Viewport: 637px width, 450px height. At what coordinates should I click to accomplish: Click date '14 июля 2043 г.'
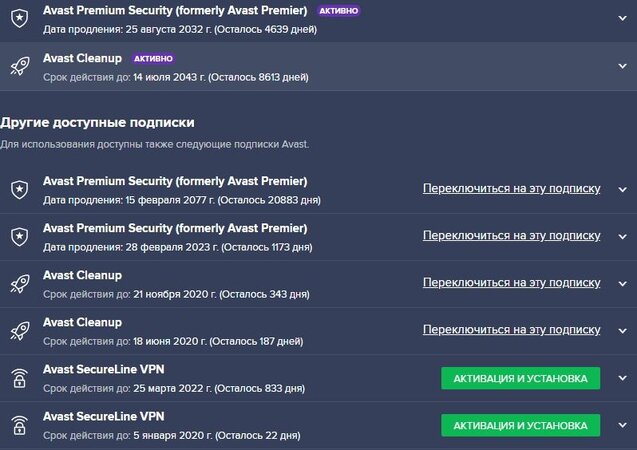169,77
